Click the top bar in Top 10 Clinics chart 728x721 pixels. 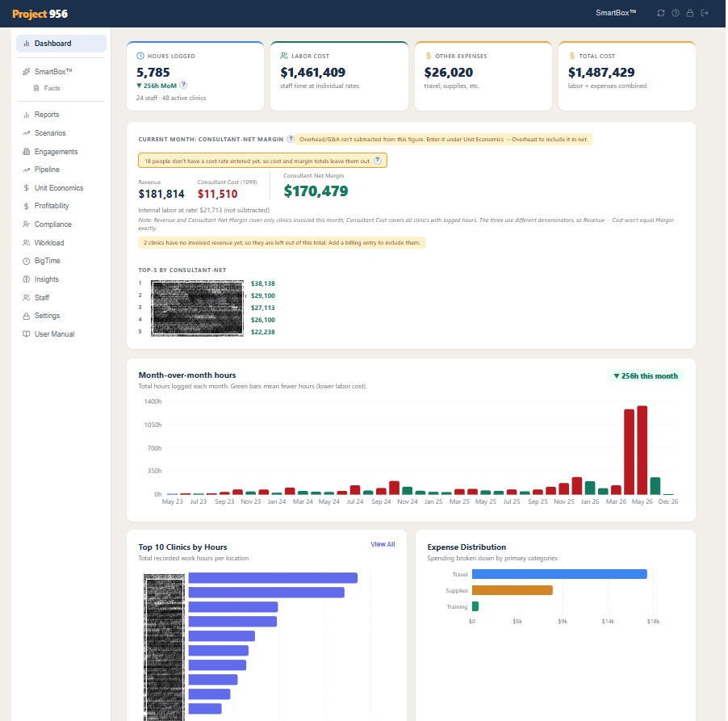[273, 577]
